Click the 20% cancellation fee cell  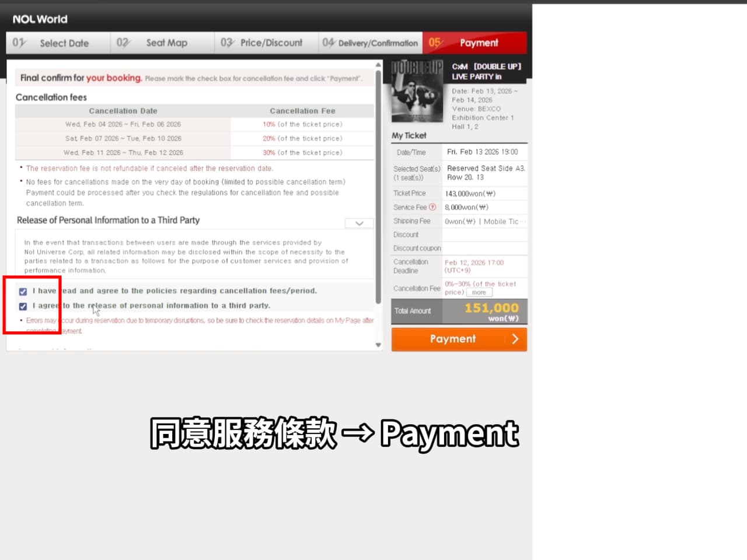(x=302, y=138)
